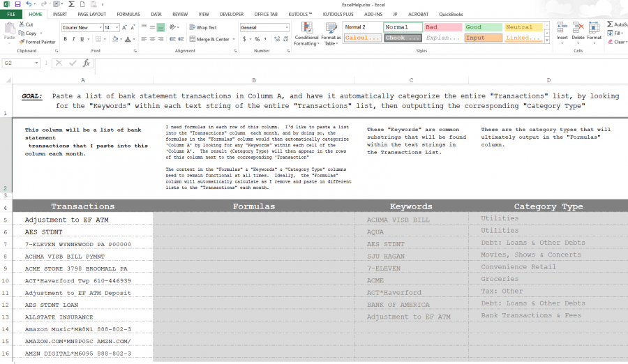Increase the decimal places
The image size is (628, 364).
click(277, 39)
